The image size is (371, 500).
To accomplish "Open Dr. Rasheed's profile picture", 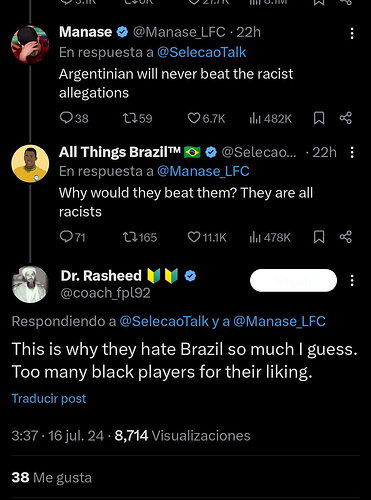I will 30,284.
